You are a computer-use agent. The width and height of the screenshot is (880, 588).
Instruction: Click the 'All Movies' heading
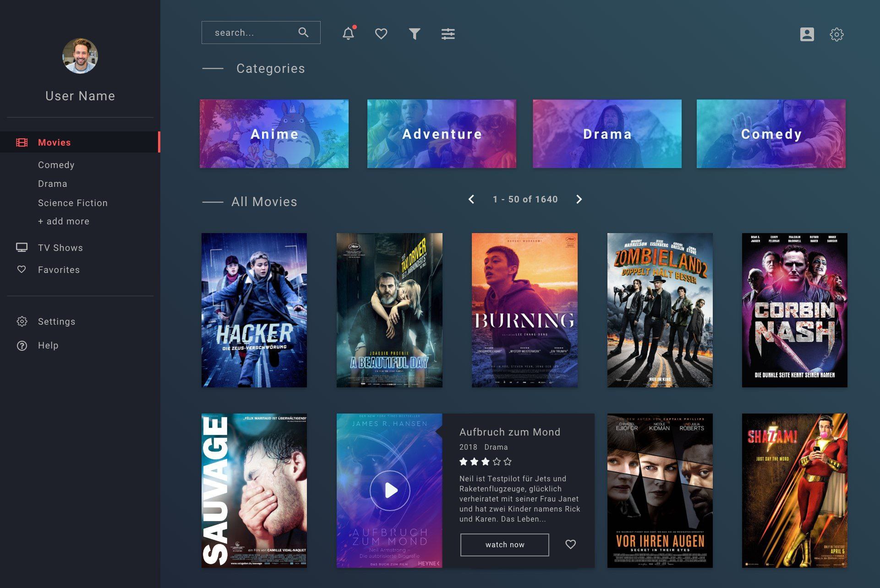click(x=264, y=201)
